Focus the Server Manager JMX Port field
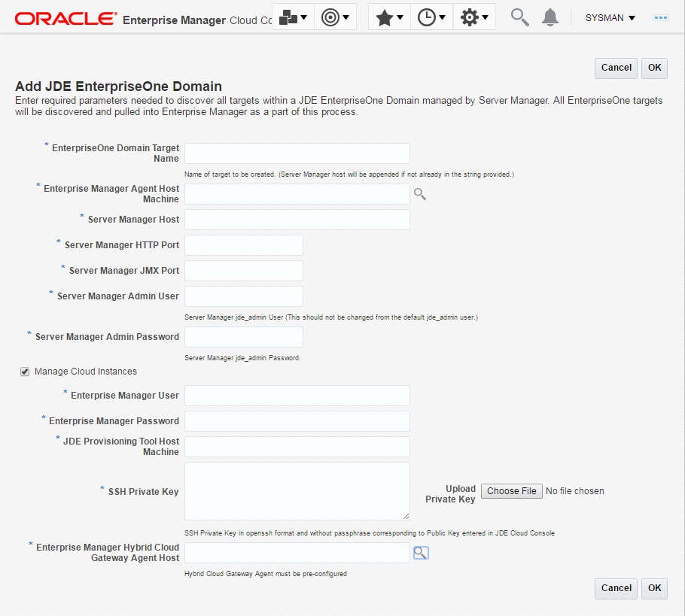Image resolution: width=685 pixels, height=616 pixels. [244, 271]
